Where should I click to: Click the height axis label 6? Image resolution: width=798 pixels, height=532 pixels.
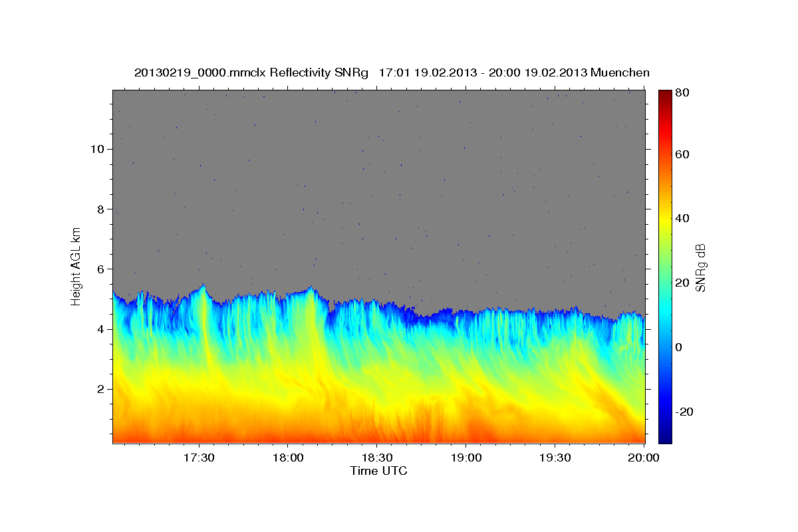(x=100, y=269)
